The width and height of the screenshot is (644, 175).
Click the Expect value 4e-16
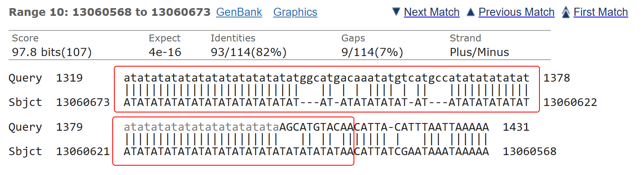[x=165, y=52]
